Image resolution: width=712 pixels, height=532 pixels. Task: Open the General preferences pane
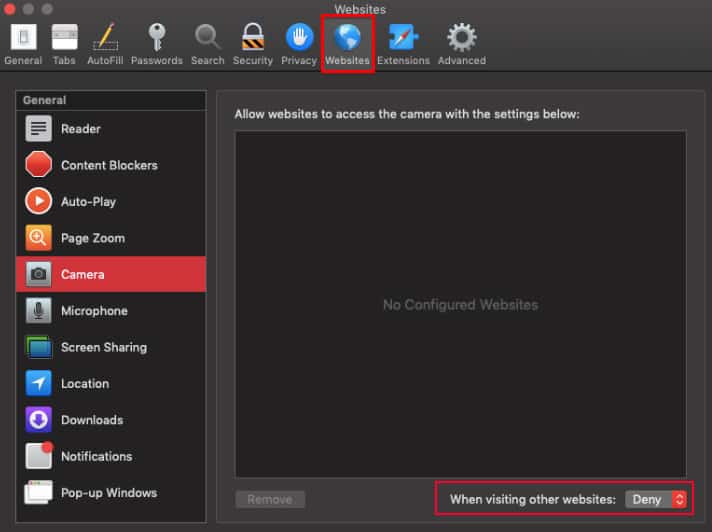point(23,44)
